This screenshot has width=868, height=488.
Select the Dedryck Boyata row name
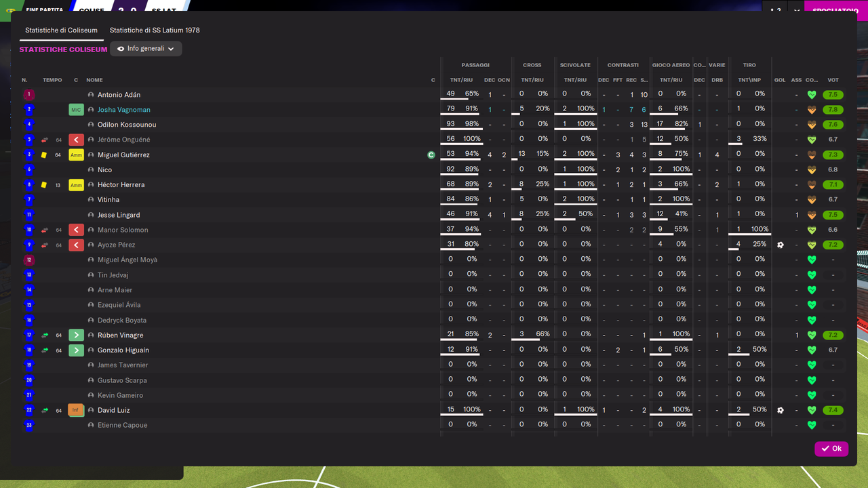(122, 320)
